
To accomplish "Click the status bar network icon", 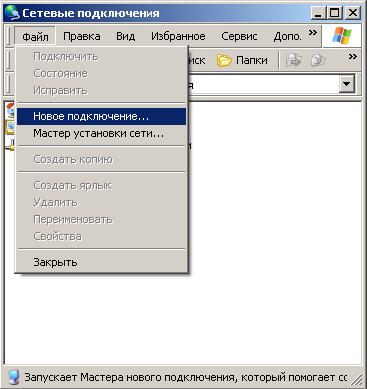I will pos(13,378).
